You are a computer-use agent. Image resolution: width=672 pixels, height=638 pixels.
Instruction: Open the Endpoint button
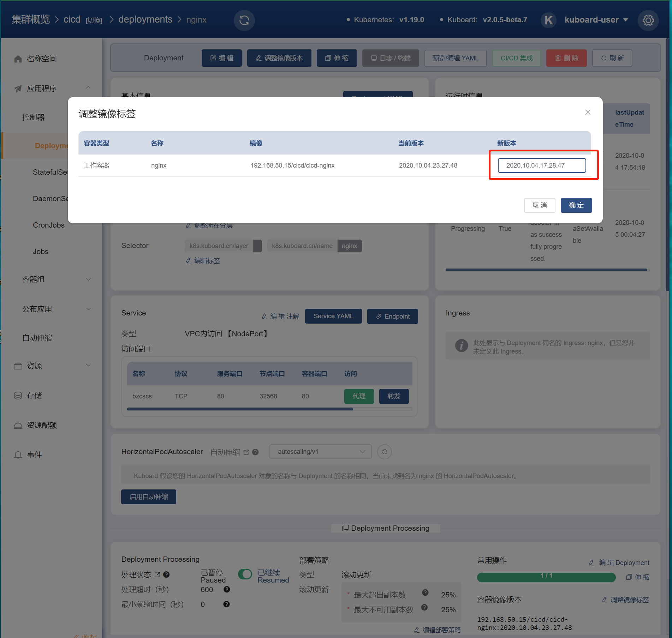tap(393, 316)
